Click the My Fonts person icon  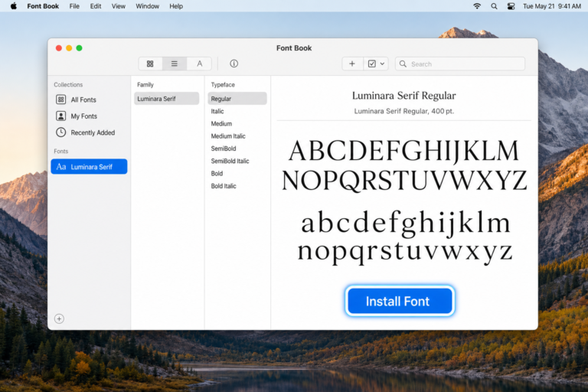coord(60,116)
